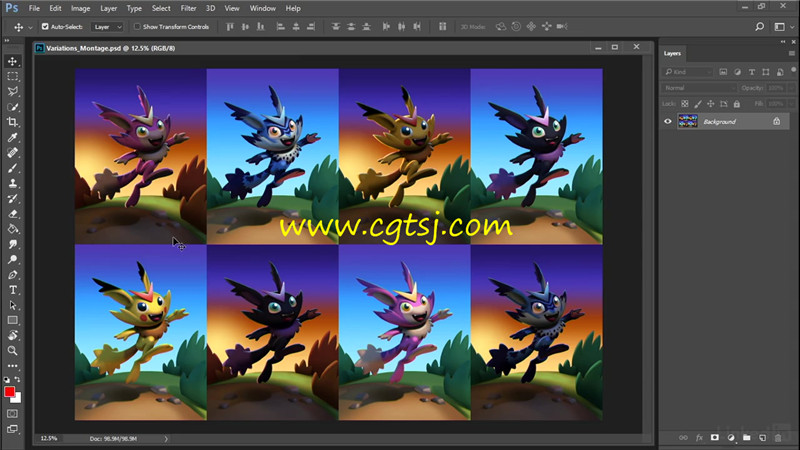Select the Dodge tool

coord(12,260)
